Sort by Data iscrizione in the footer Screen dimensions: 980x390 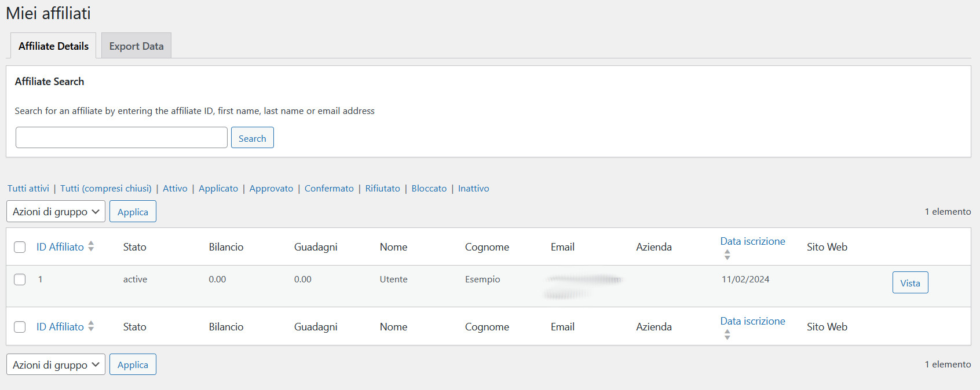[x=752, y=321]
